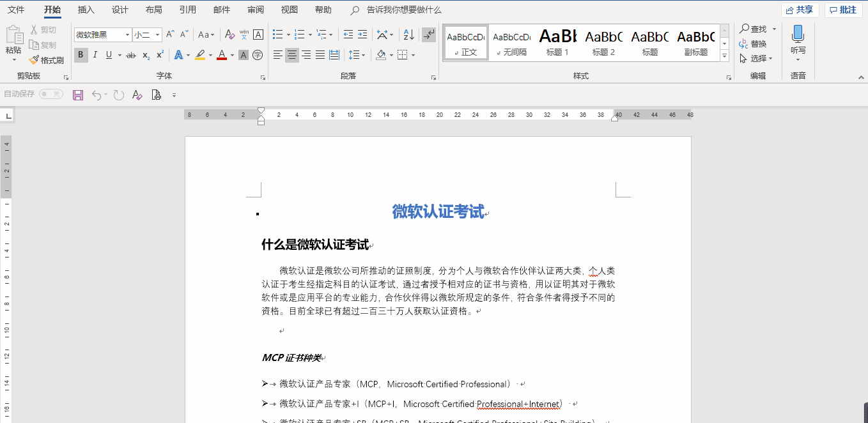Image resolution: width=868 pixels, height=423 pixels.
Task: Click the enclosed character (字) icon
Action: (258, 56)
